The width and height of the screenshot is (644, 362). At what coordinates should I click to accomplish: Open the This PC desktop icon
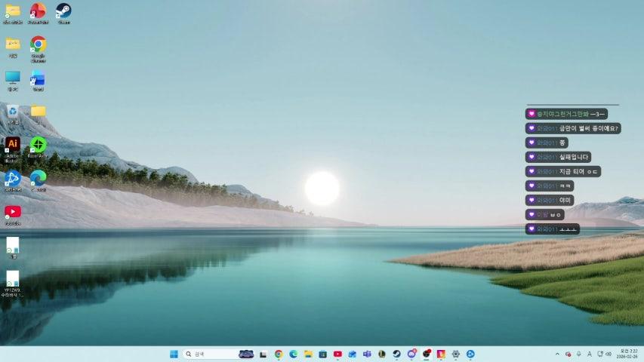click(13, 78)
